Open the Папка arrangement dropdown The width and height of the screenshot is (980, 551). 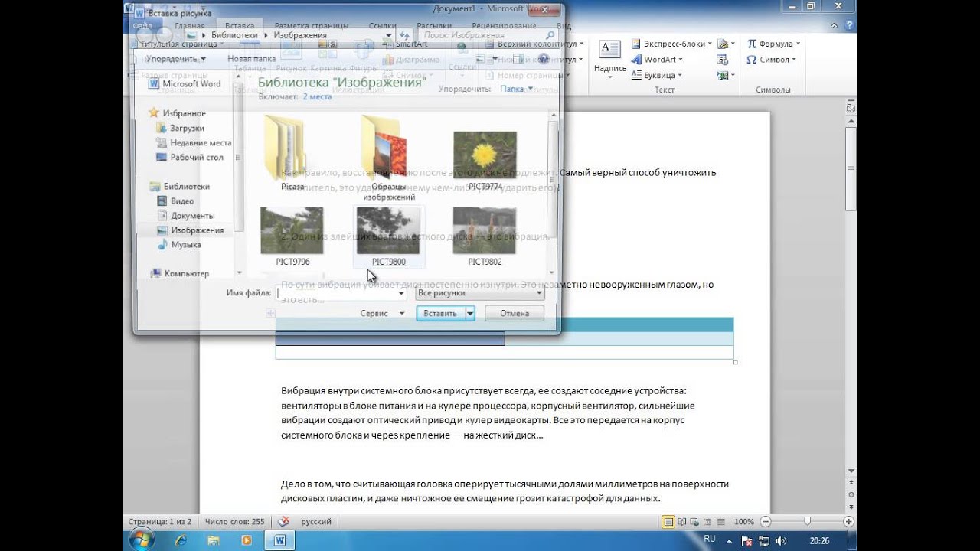tap(515, 89)
